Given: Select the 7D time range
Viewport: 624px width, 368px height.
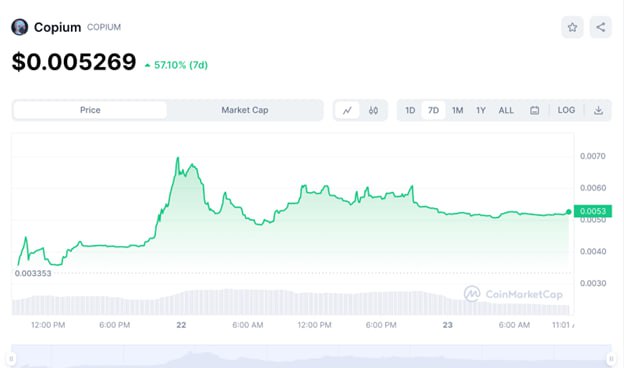Looking at the screenshot, I should (433, 110).
